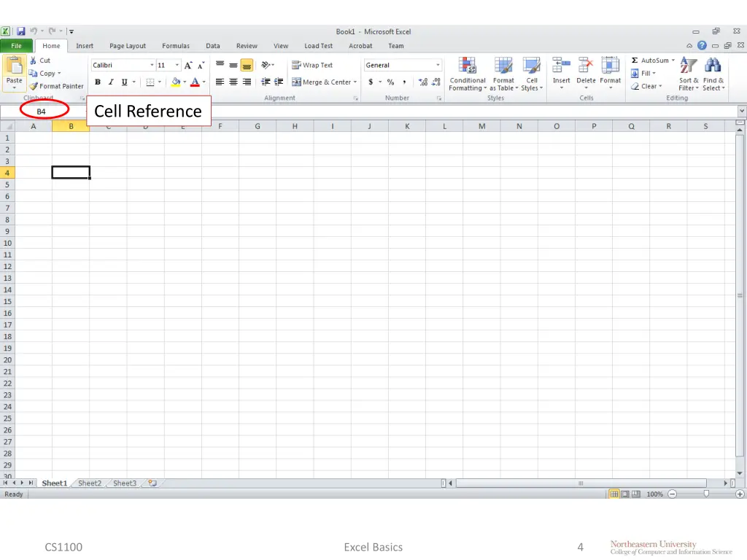Click the zoom slider handle
Screen dimensions: 747x560
pyautogui.click(x=706, y=494)
